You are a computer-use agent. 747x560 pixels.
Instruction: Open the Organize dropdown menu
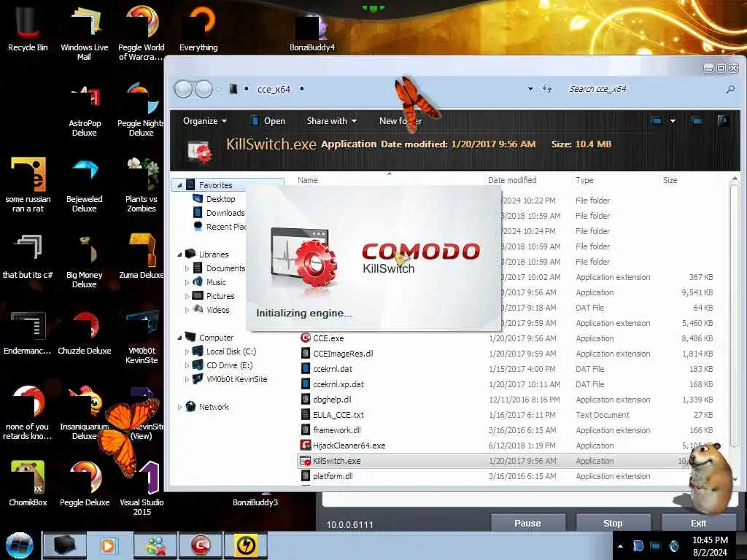click(204, 121)
